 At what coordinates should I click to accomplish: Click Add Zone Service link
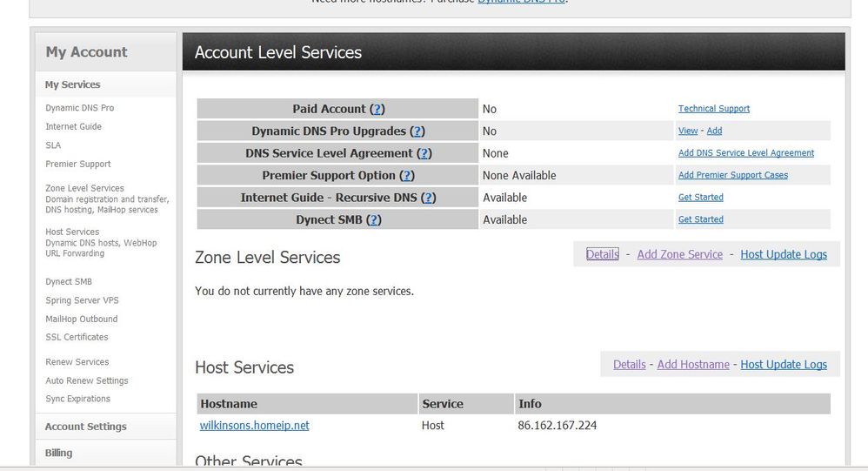[679, 254]
